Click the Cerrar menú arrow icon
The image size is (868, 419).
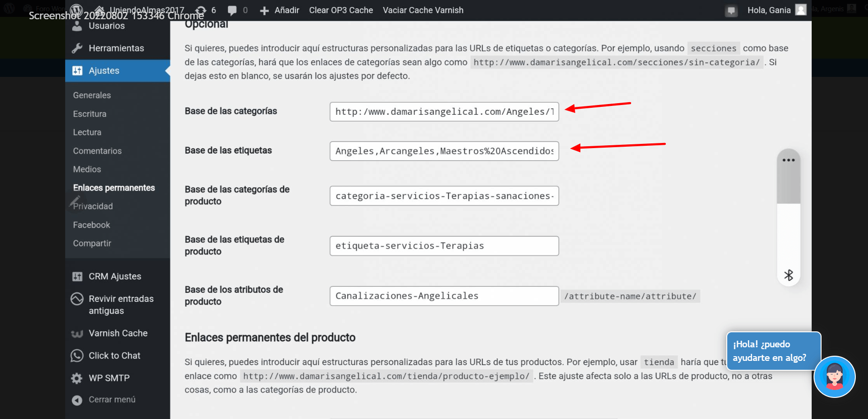point(77,400)
